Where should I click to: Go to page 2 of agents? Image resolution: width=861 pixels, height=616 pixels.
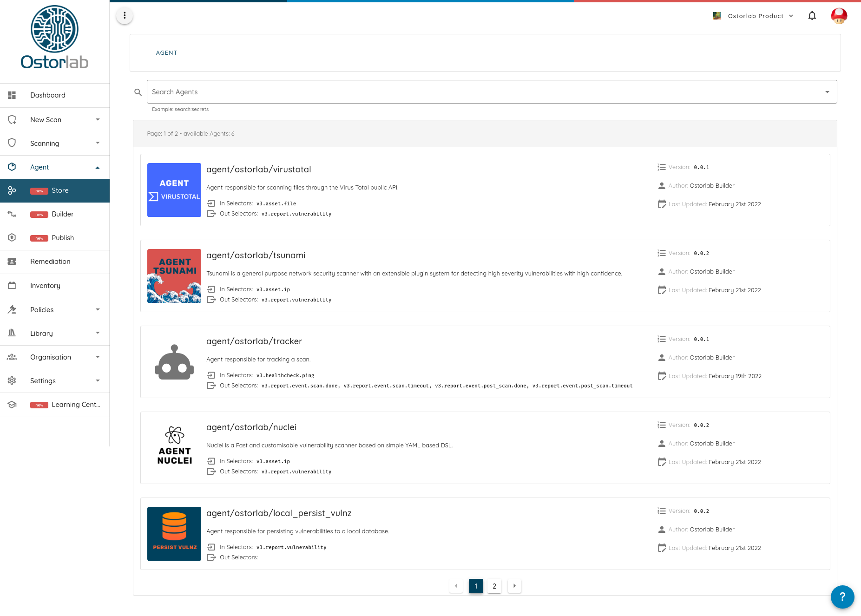pyautogui.click(x=494, y=586)
